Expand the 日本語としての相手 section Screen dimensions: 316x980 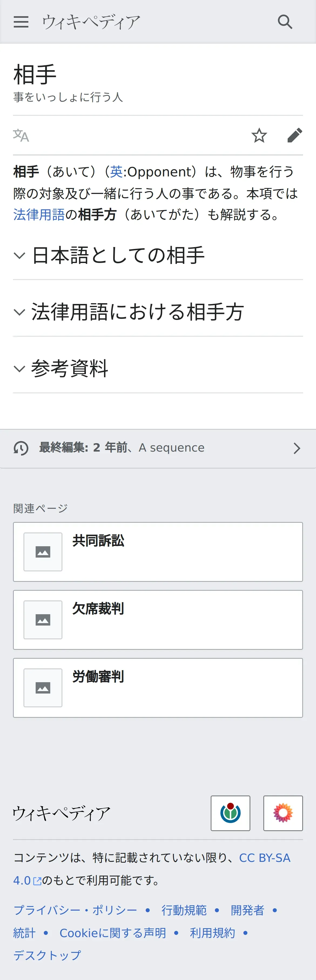click(x=158, y=255)
